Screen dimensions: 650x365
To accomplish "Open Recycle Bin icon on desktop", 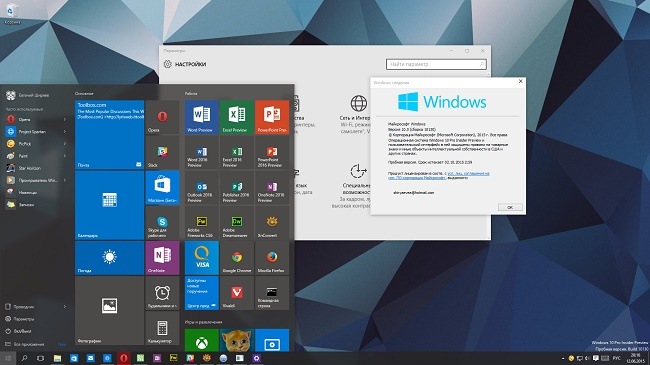I will point(12,14).
